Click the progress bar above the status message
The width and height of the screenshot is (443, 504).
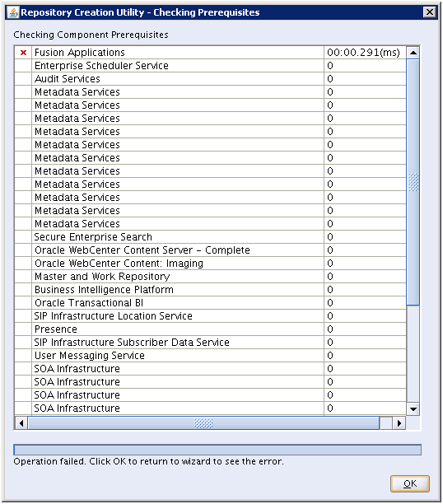pyautogui.click(x=217, y=450)
